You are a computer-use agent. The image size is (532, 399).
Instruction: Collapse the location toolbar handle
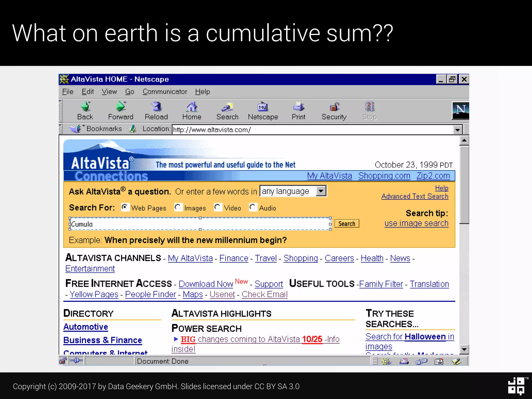(x=61, y=129)
